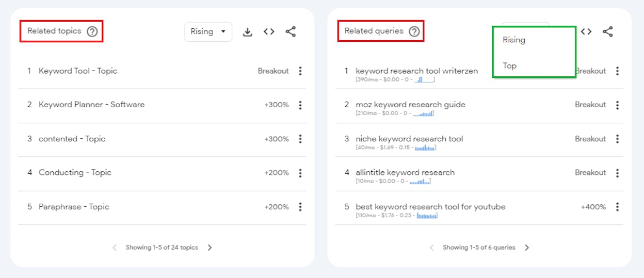644x278 pixels.
Task: Click Breakout value beside niche keyword research tool
Action: tap(590, 139)
